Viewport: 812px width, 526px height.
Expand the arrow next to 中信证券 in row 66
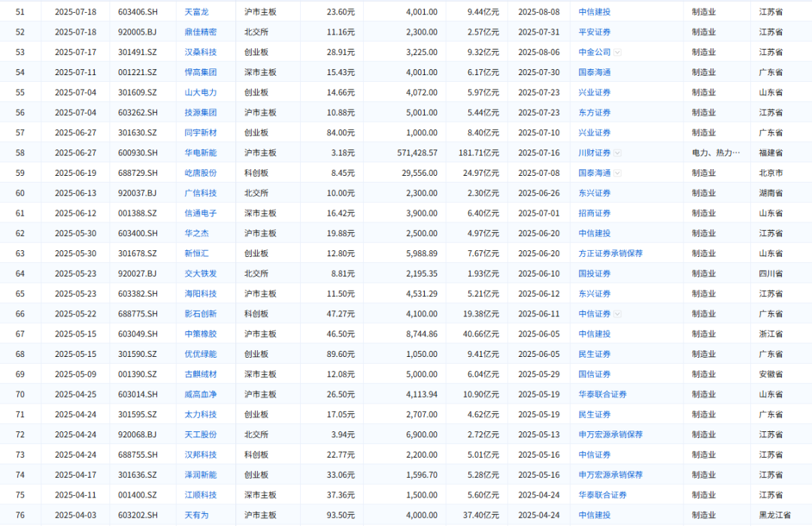[x=617, y=314]
